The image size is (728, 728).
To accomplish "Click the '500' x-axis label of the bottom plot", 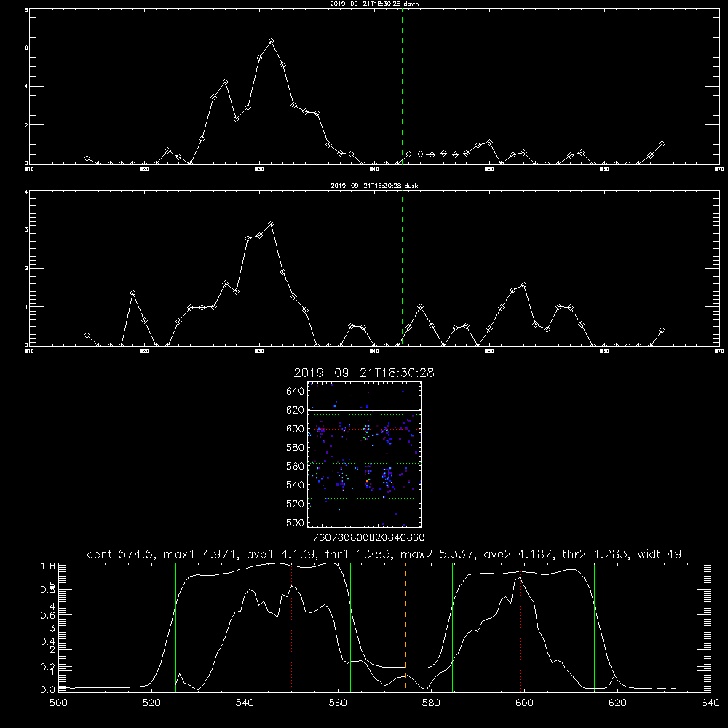I will [58, 703].
